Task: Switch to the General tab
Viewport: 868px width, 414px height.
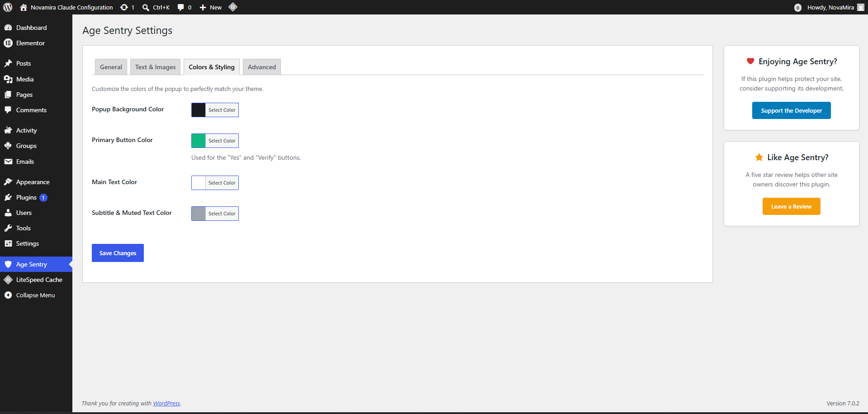Action: (111, 67)
